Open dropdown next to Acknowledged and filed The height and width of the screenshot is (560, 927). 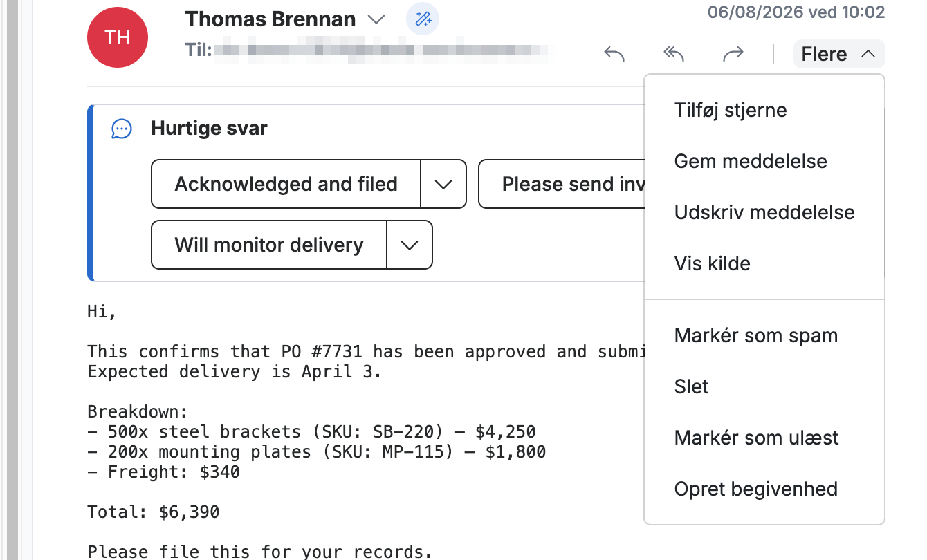443,184
